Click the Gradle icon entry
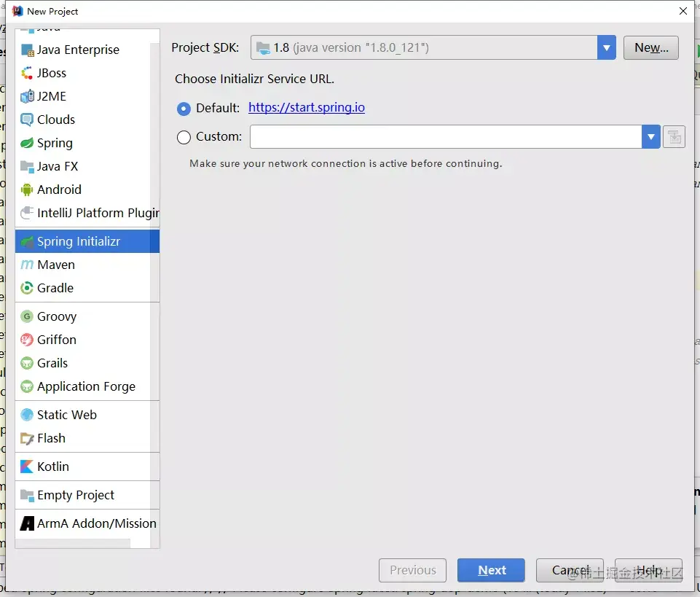The width and height of the screenshot is (700, 597). (x=27, y=288)
